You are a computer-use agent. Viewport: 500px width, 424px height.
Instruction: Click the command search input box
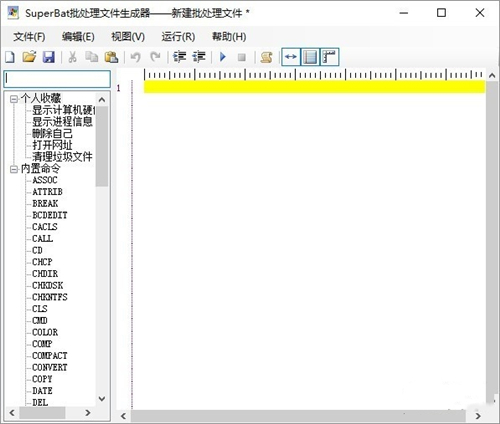point(57,79)
